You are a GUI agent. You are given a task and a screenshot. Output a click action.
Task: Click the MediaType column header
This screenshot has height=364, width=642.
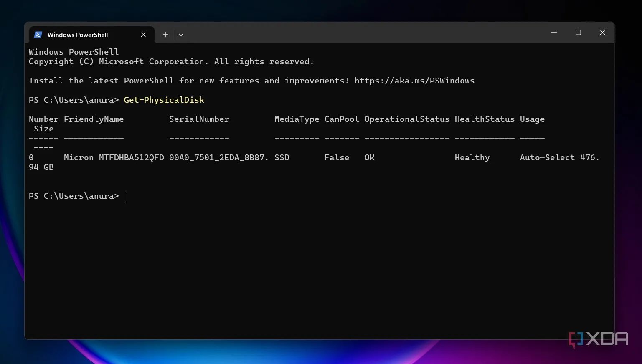(x=297, y=119)
